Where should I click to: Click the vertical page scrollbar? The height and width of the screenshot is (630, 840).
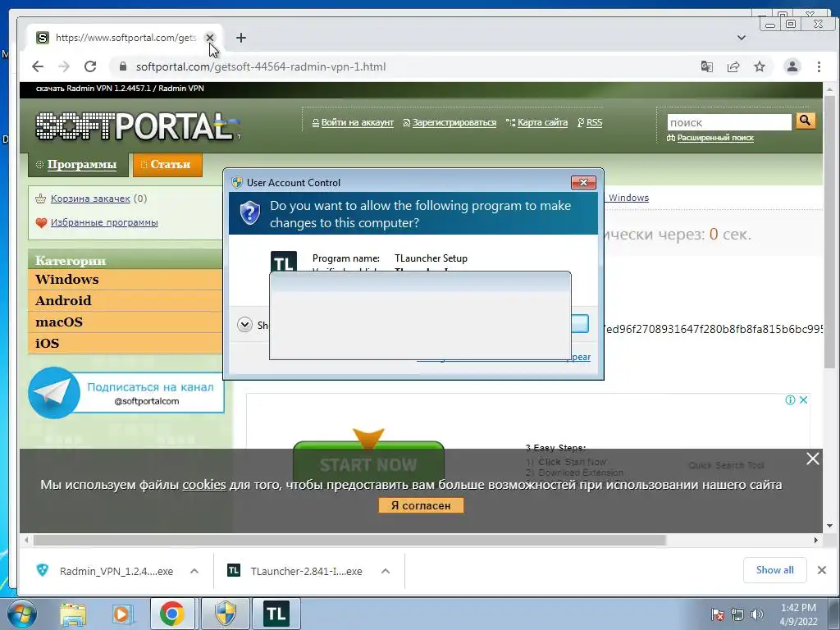tap(829, 231)
